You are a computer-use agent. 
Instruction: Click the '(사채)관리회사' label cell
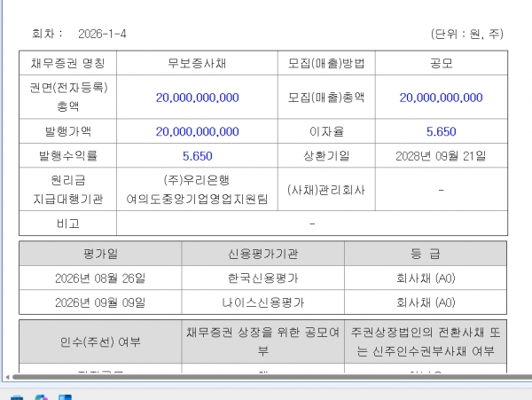326,189
